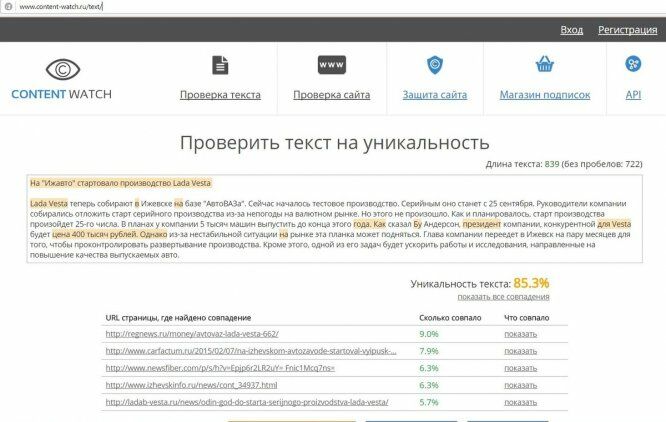Click the WWW icon above Проверка сайта
Viewport: 666px width, 422px height.
(332, 65)
